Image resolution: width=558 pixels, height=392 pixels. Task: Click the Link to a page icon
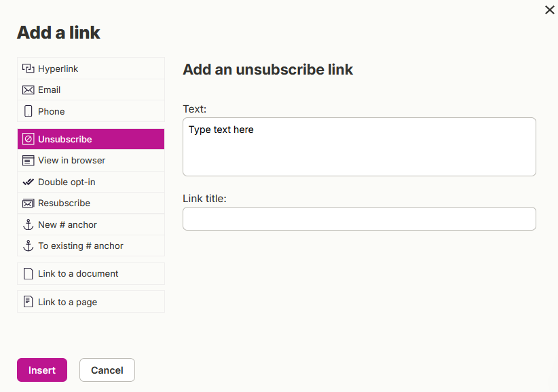pyautogui.click(x=28, y=302)
